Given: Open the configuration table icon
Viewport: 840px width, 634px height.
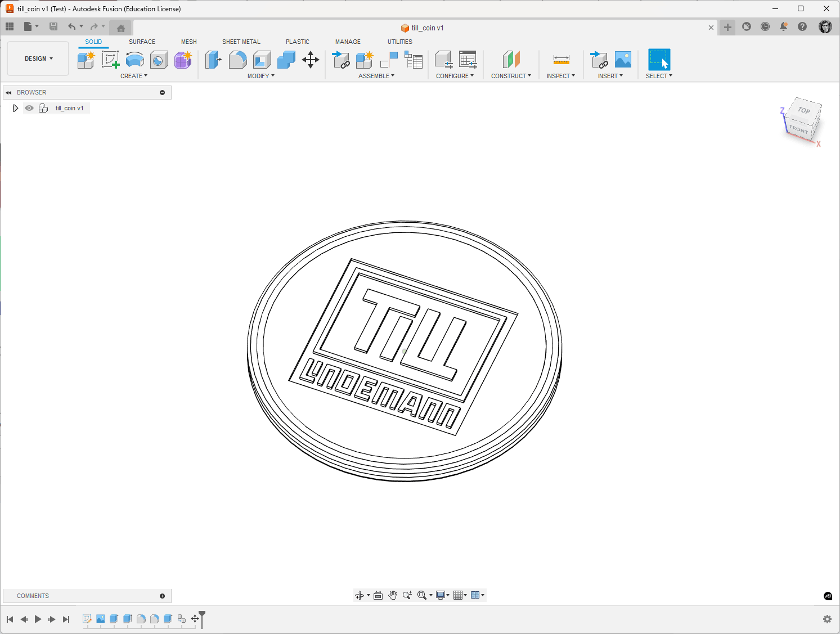Looking at the screenshot, I should click(468, 60).
